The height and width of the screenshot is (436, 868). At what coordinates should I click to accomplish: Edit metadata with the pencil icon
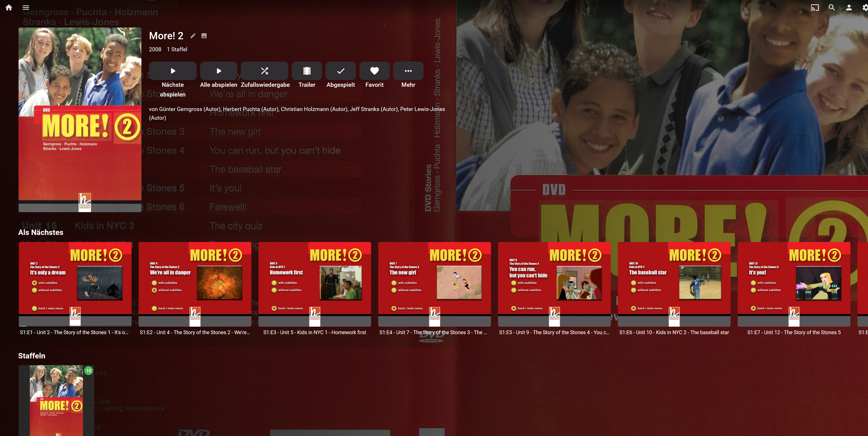click(x=193, y=36)
